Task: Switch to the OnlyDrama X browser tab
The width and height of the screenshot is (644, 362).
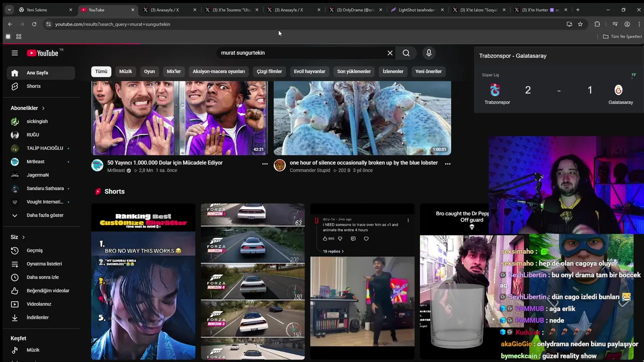Action: coord(356,10)
